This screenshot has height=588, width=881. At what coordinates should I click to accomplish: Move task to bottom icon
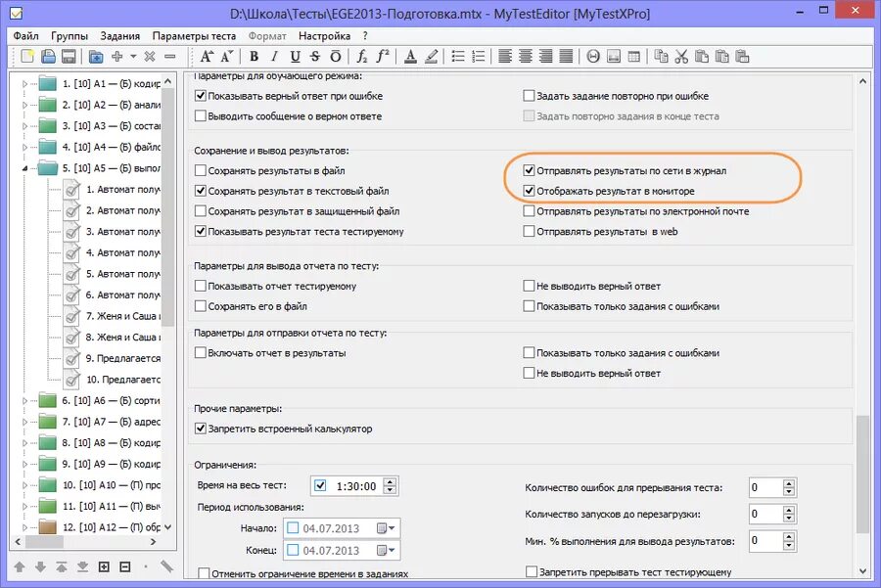(82, 566)
